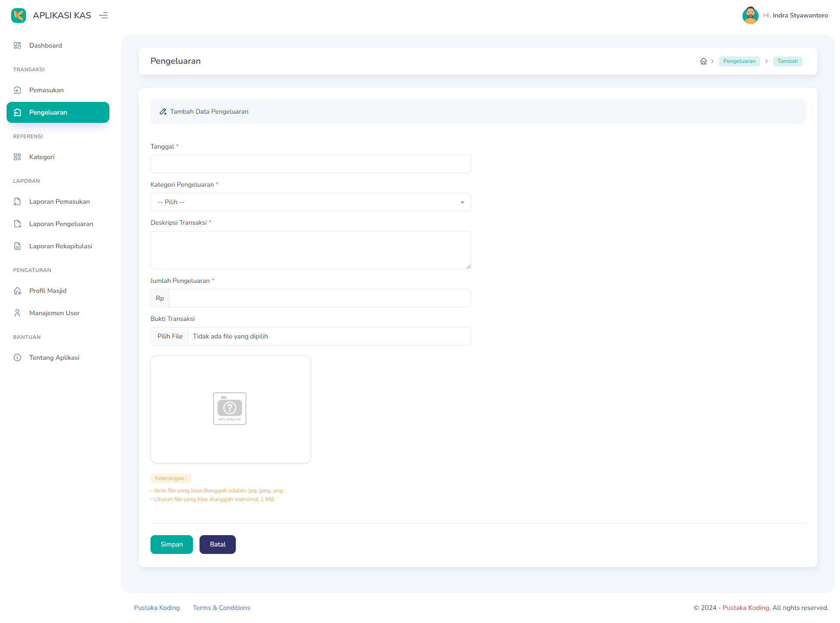
Task: Select the Pemasukan transaction icon
Action: (17, 90)
